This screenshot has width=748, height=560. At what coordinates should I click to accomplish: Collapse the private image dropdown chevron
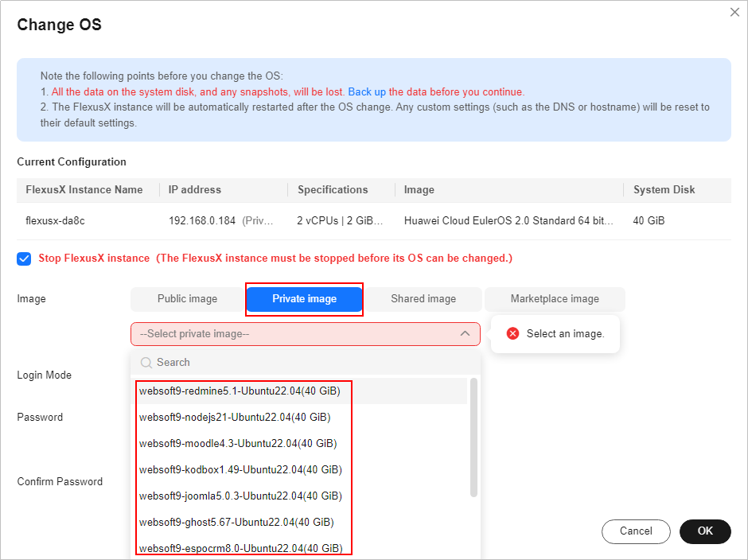point(465,334)
